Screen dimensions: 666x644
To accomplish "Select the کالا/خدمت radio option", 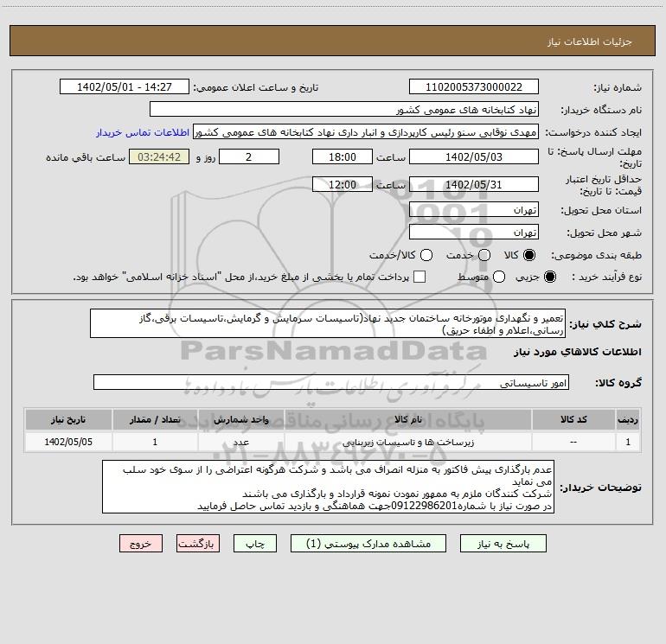I will click(426, 255).
